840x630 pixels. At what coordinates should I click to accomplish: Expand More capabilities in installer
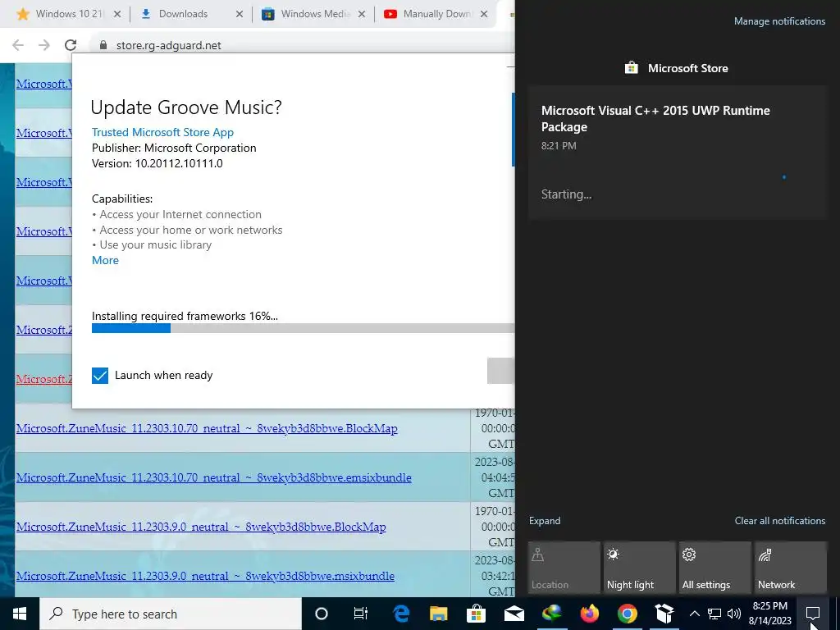tap(105, 260)
